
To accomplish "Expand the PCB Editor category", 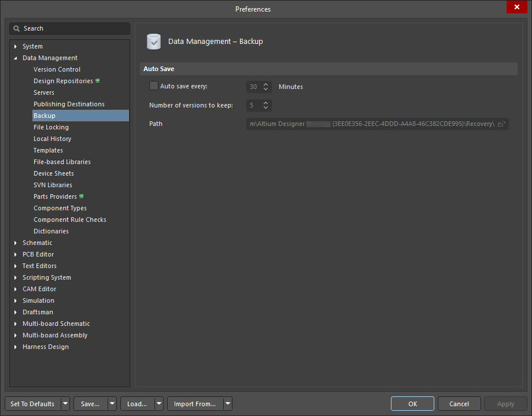I will pyautogui.click(x=16, y=254).
